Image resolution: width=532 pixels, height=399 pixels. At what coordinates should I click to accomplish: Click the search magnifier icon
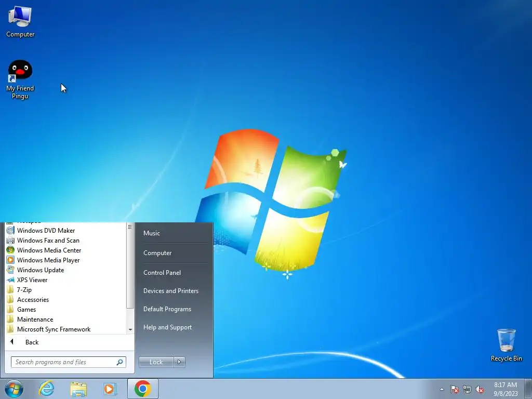120,362
